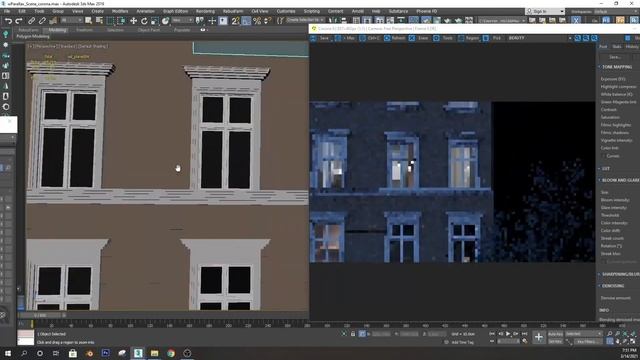640x360 pixels.
Task: Click Pick in Corona frame buffer toolbar
Action: pos(492,38)
